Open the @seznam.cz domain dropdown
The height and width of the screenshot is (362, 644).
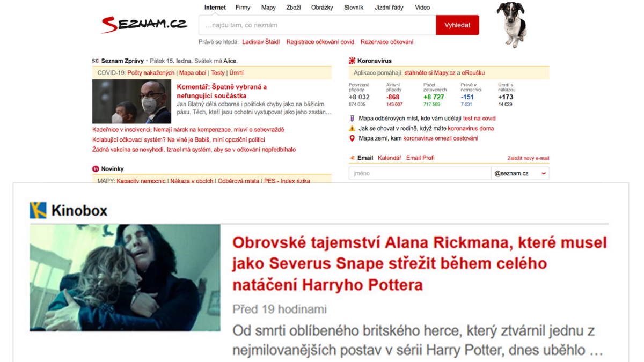(520, 173)
